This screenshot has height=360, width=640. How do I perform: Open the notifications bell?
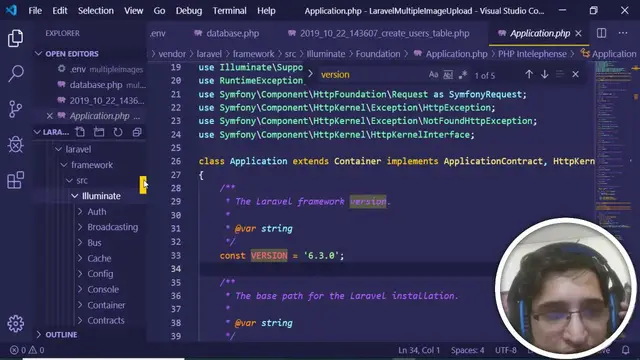coord(625,350)
